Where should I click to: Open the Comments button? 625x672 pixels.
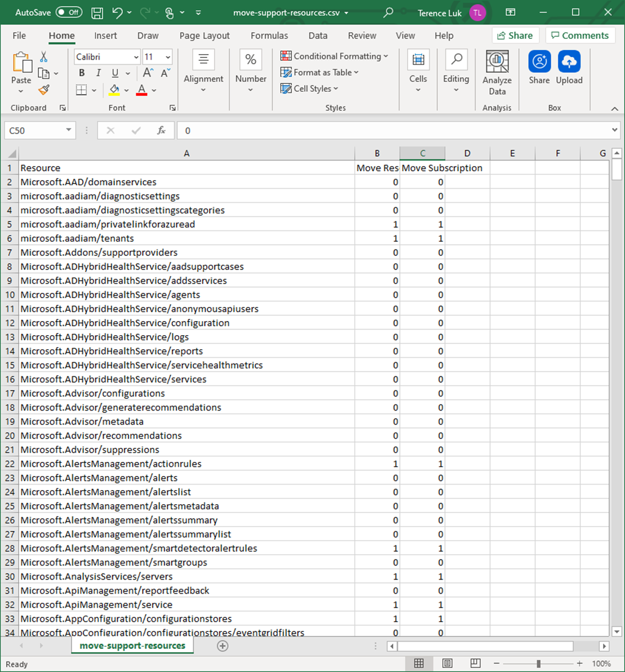point(580,35)
